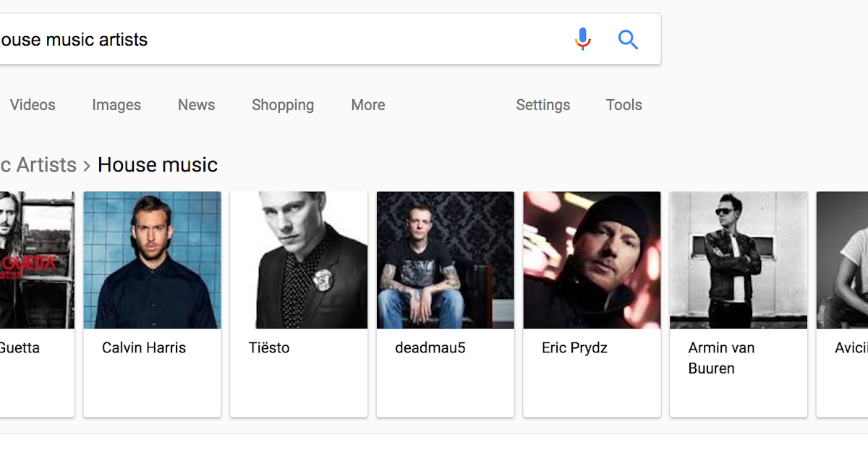This screenshot has height=456, width=868.
Task: Open the News results tab
Action: [x=197, y=105]
